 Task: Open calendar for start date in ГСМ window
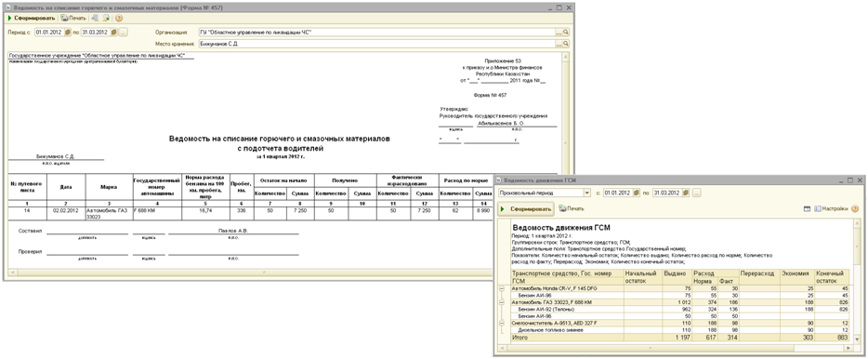pos(636,193)
